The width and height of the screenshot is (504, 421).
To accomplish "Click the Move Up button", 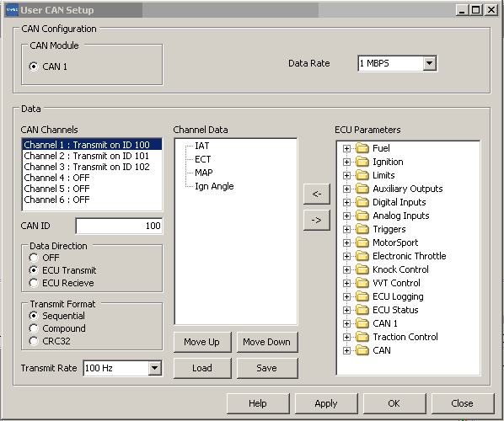I will click(202, 342).
